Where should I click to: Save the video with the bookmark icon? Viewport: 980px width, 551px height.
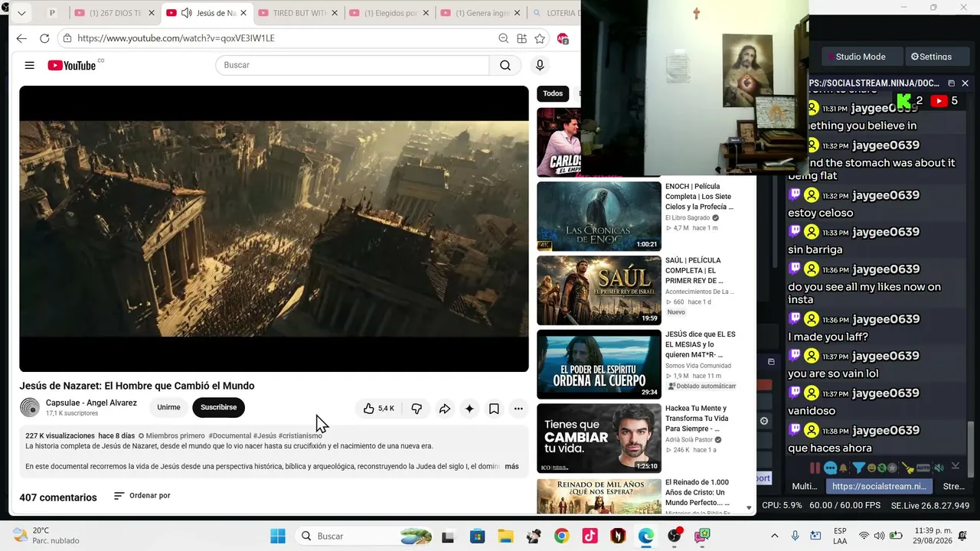click(x=494, y=409)
